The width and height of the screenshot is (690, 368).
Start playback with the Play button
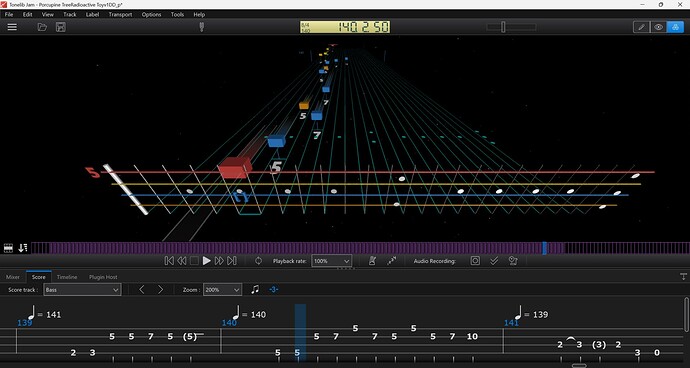pyautogui.click(x=206, y=261)
